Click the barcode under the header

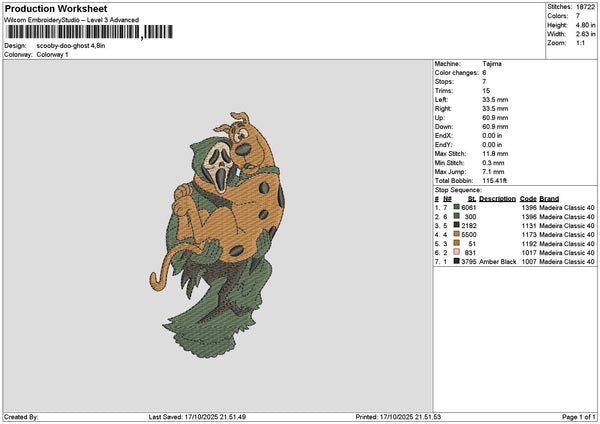point(90,32)
